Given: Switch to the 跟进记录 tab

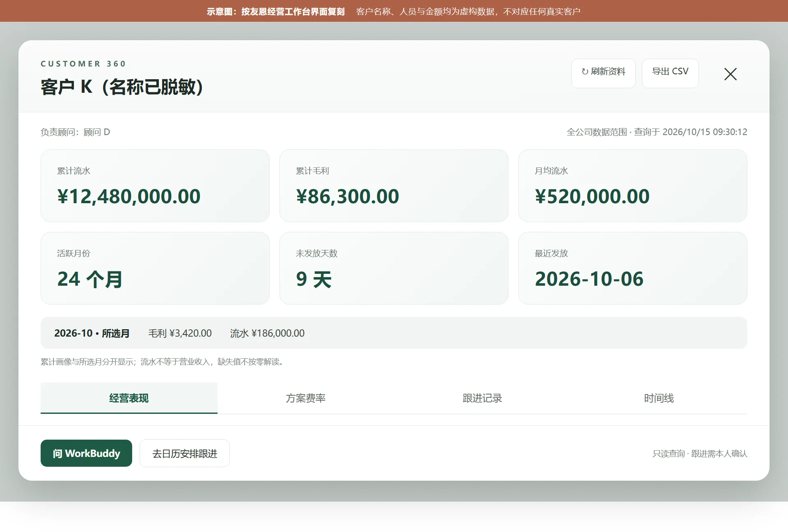Looking at the screenshot, I should [482, 398].
